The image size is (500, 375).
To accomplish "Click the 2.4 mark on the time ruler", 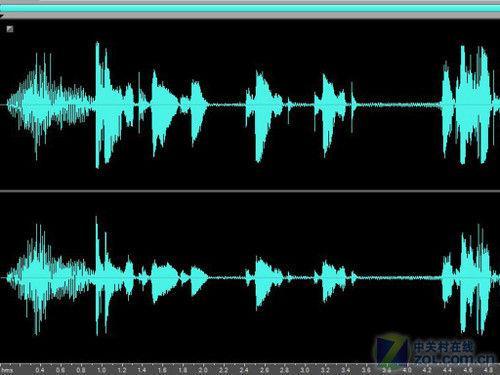I will coord(244,370).
